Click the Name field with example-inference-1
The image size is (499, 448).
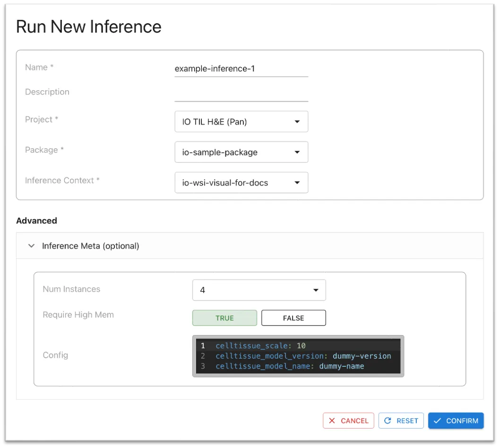[x=241, y=69]
